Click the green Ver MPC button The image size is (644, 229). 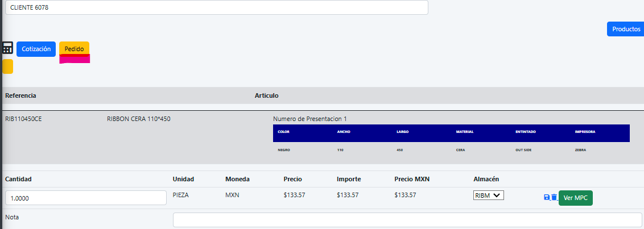[x=575, y=198]
